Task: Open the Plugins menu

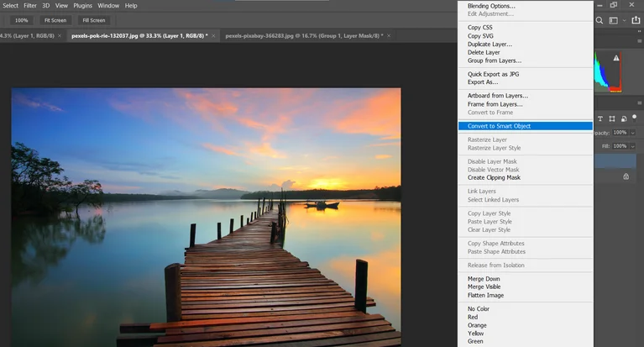Action: click(x=82, y=5)
